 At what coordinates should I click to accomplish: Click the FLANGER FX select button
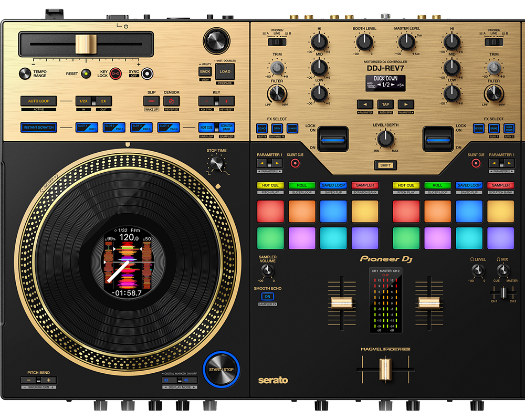pyautogui.click(x=292, y=128)
